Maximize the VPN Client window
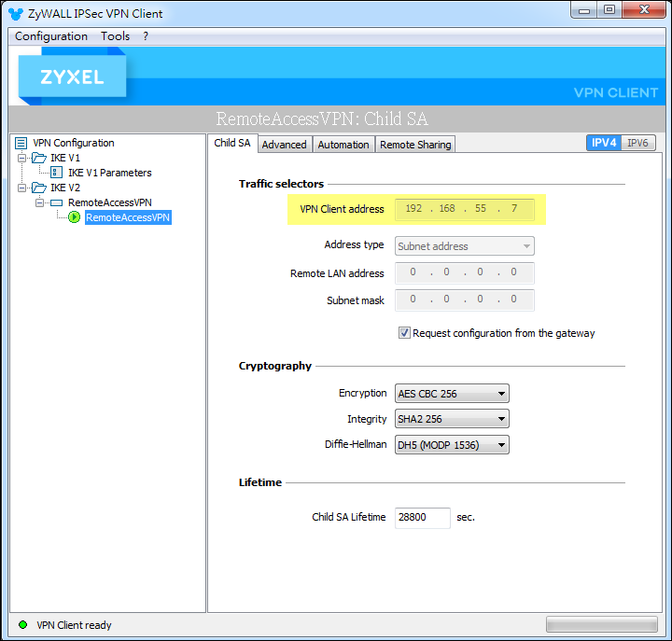This screenshot has width=672, height=641. point(609,10)
